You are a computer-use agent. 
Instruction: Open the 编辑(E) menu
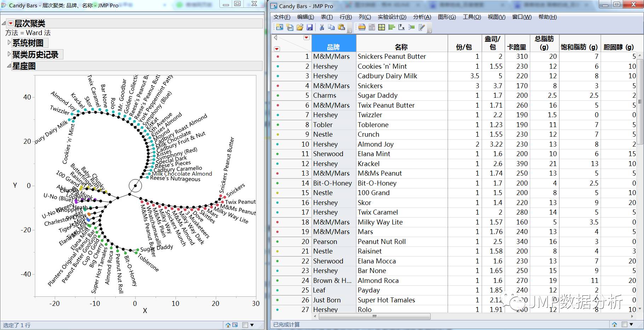click(305, 17)
